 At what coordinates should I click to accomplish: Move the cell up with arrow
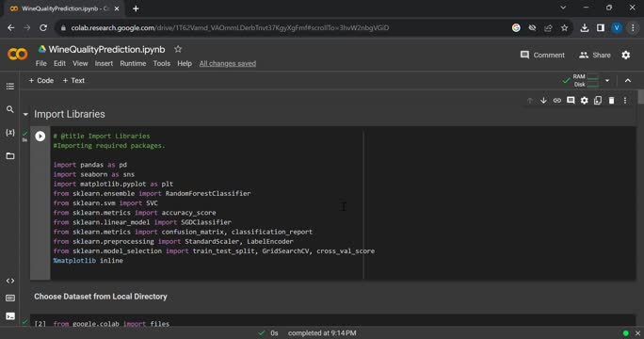(x=530, y=100)
